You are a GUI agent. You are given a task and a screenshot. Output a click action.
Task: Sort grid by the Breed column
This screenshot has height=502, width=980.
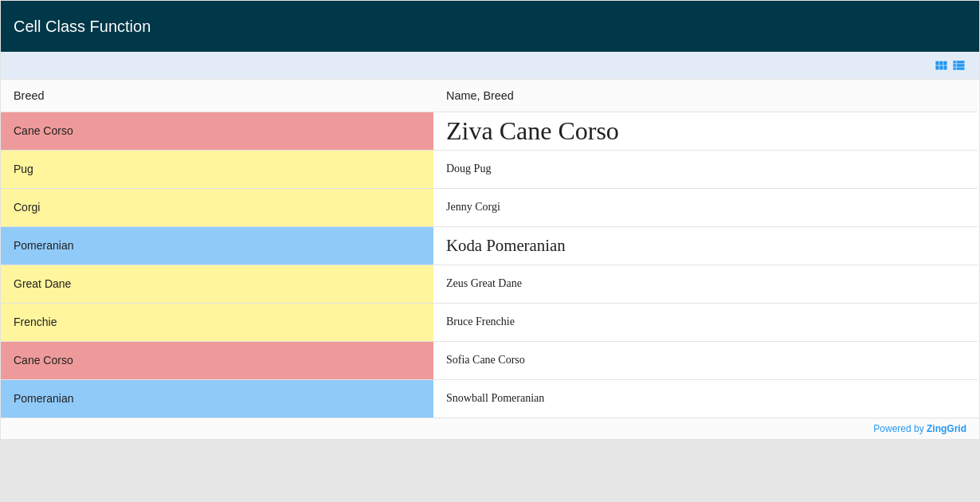click(29, 96)
